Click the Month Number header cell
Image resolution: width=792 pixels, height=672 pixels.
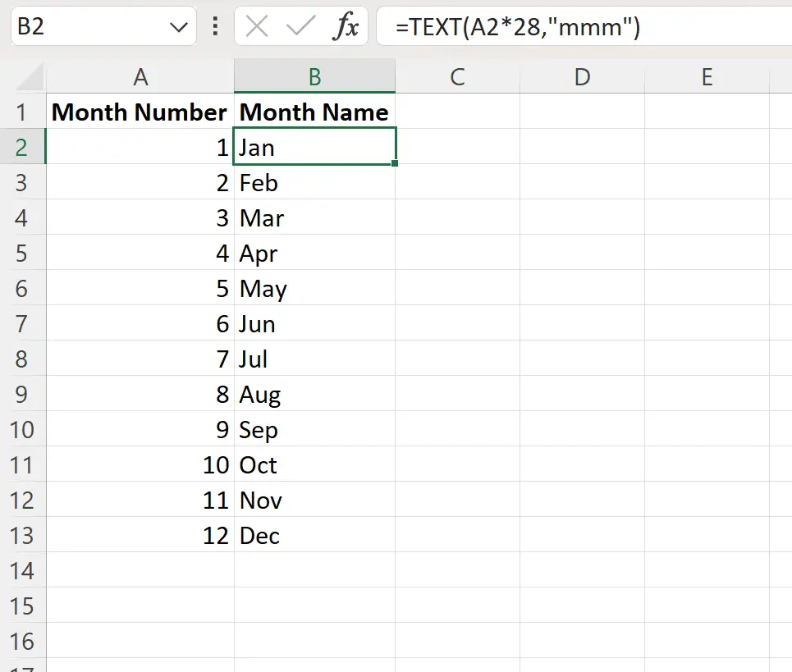tap(140, 112)
